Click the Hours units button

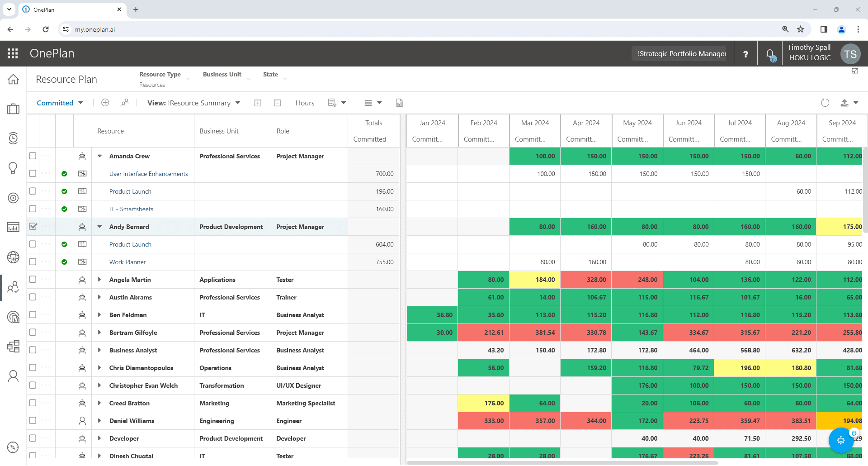pyautogui.click(x=305, y=103)
